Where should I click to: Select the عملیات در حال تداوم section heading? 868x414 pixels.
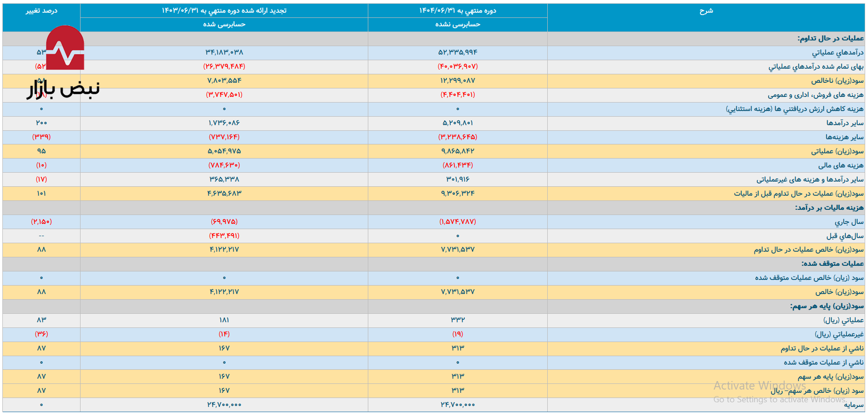[830, 39]
